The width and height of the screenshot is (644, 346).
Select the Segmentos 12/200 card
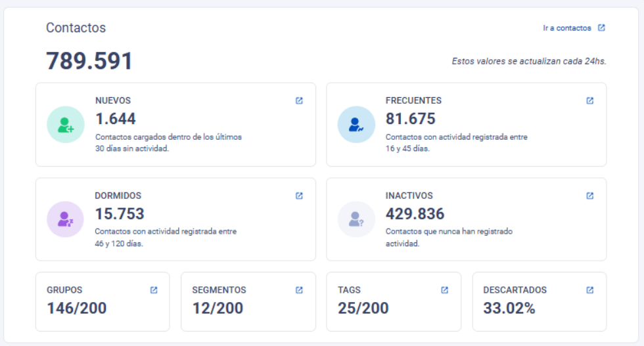pos(248,301)
